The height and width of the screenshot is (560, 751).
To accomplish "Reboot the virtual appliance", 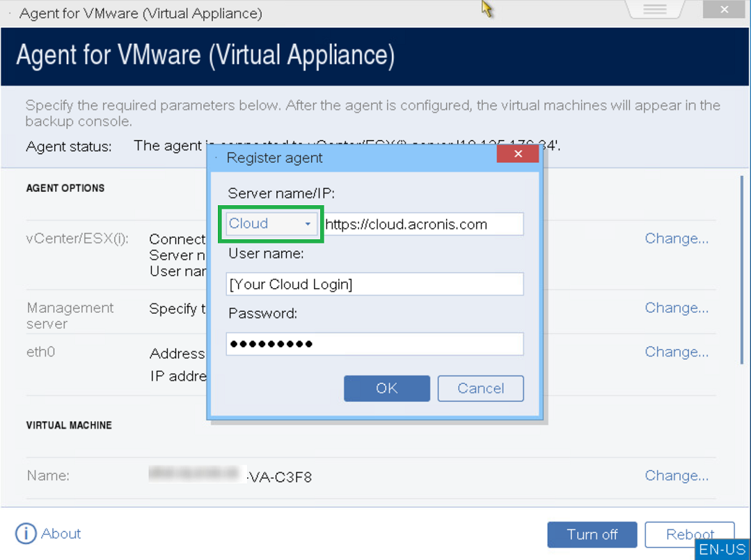I will click(689, 534).
